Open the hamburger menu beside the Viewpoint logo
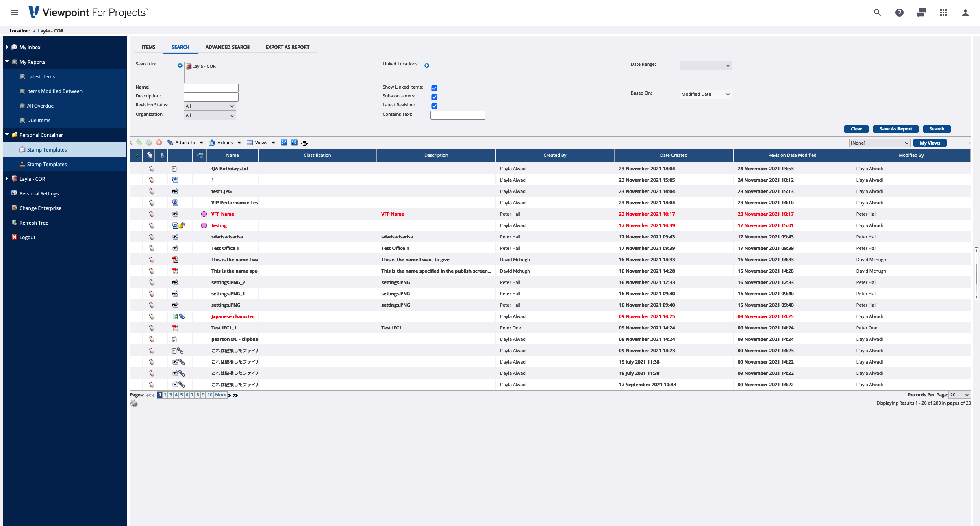 [x=15, y=13]
